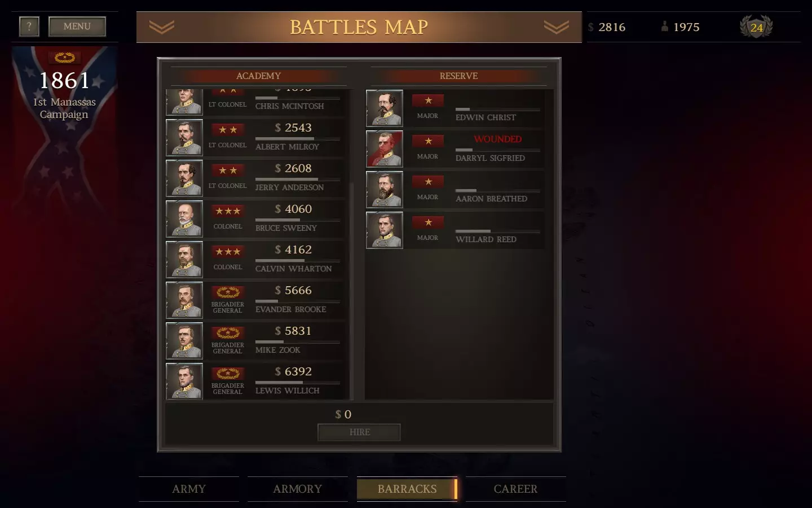
Task: Open the reputation laurel badge showing 24
Action: point(756,27)
